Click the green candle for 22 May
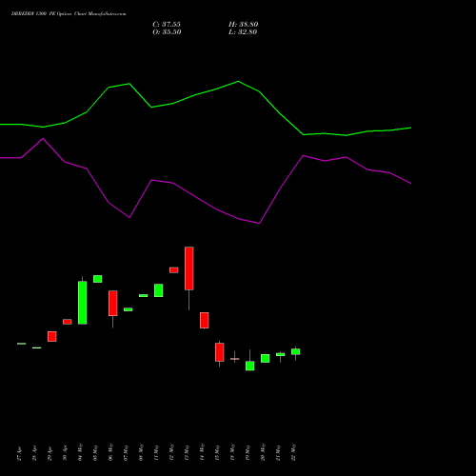 pyautogui.click(x=296, y=351)
